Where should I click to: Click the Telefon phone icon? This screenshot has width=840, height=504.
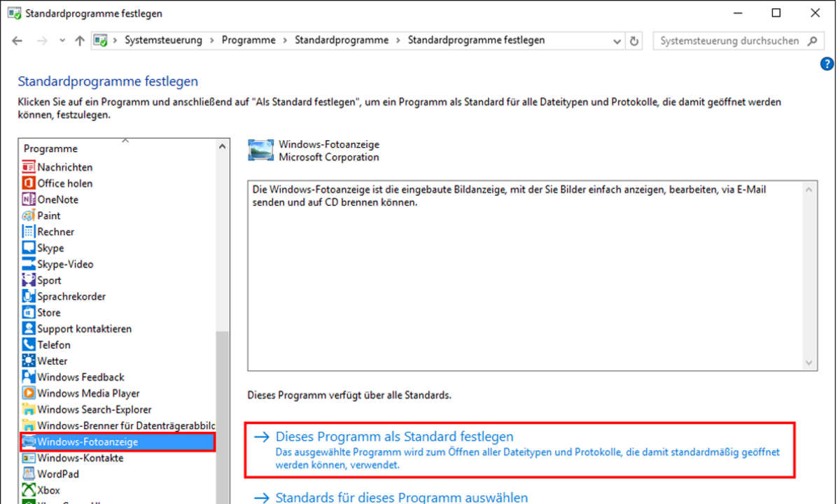tap(29, 344)
